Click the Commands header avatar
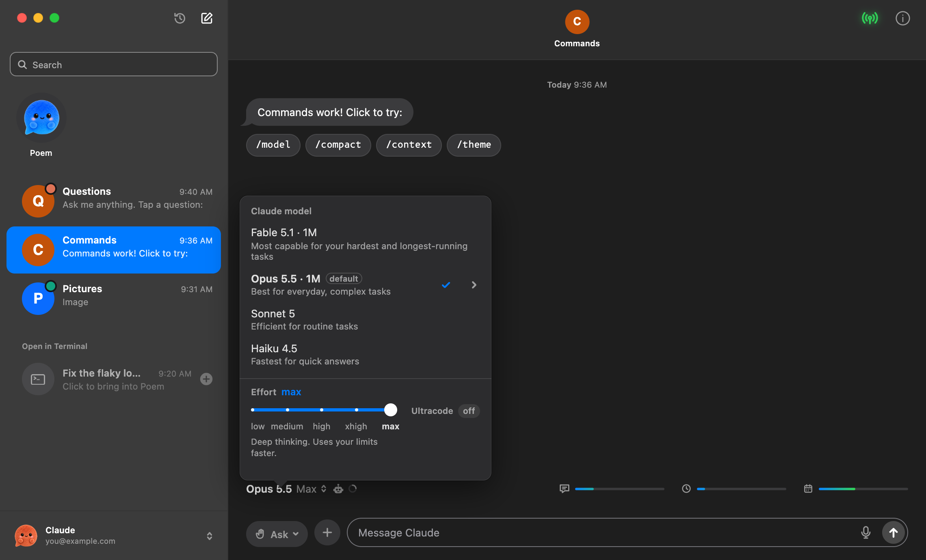This screenshot has height=560, width=926. [577, 22]
